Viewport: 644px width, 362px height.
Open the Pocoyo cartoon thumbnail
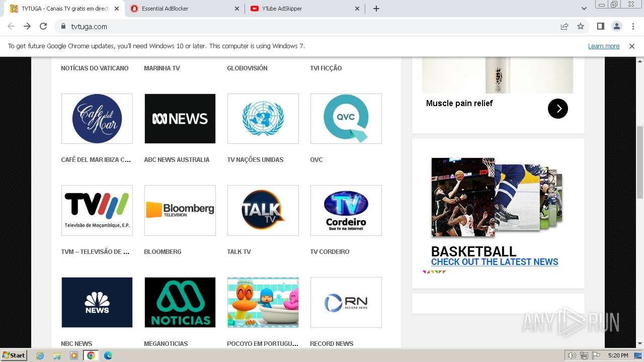pyautogui.click(x=263, y=302)
